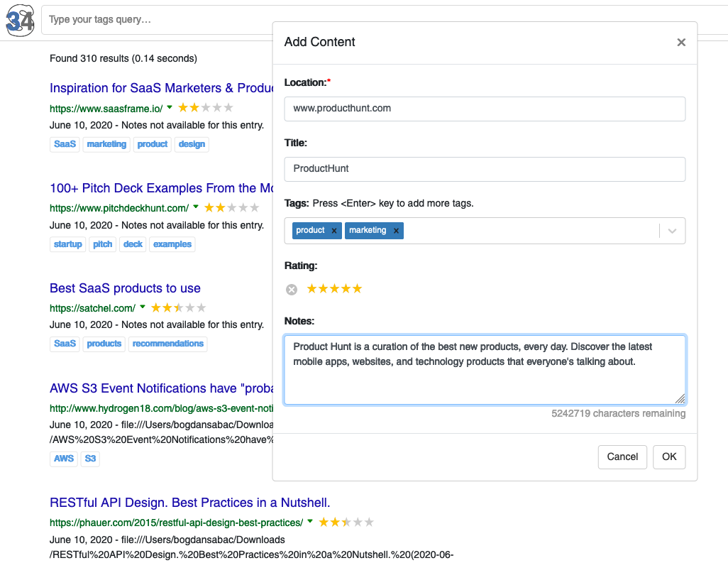The width and height of the screenshot is (728, 563).
Task: Open 'RESTful API Design' result link
Action: tap(190, 503)
